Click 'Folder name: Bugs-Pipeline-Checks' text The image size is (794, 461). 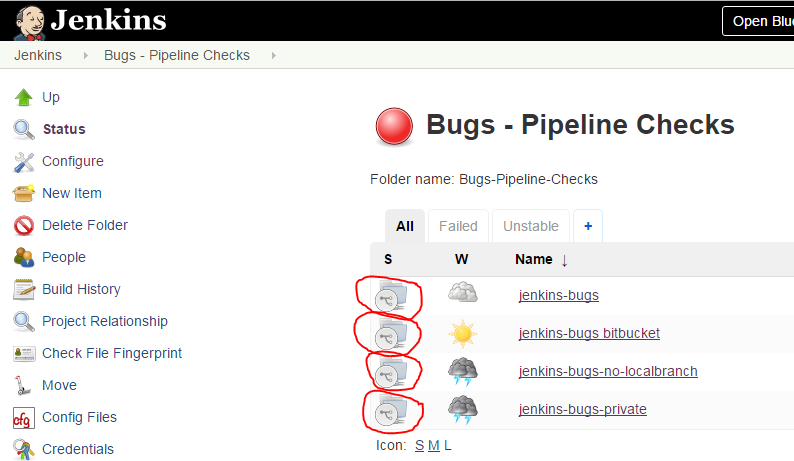484,179
